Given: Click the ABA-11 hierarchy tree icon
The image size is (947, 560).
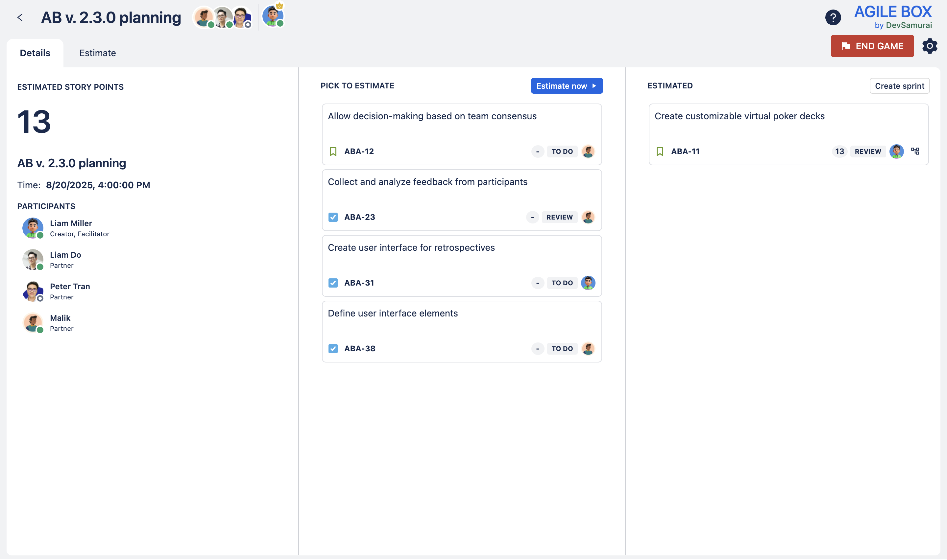Looking at the screenshot, I should (915, 151).
